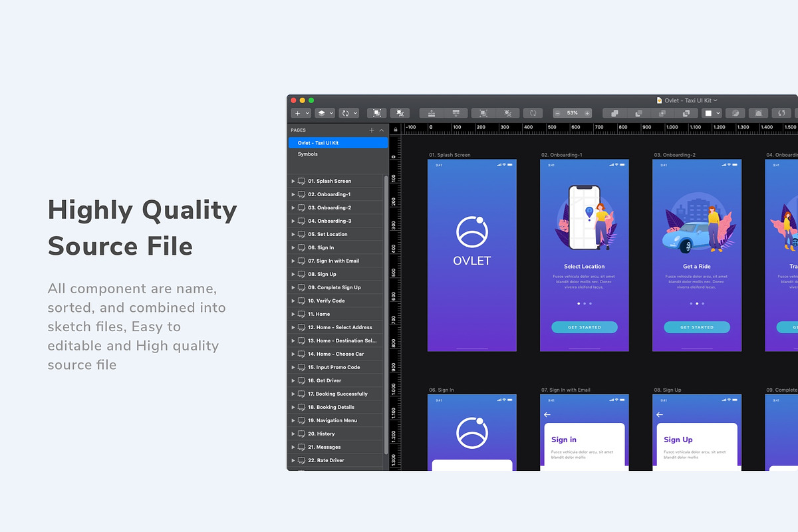798x532 pixels.
Task: Select the 15. Input Promo Code layer
Action: 336,367
